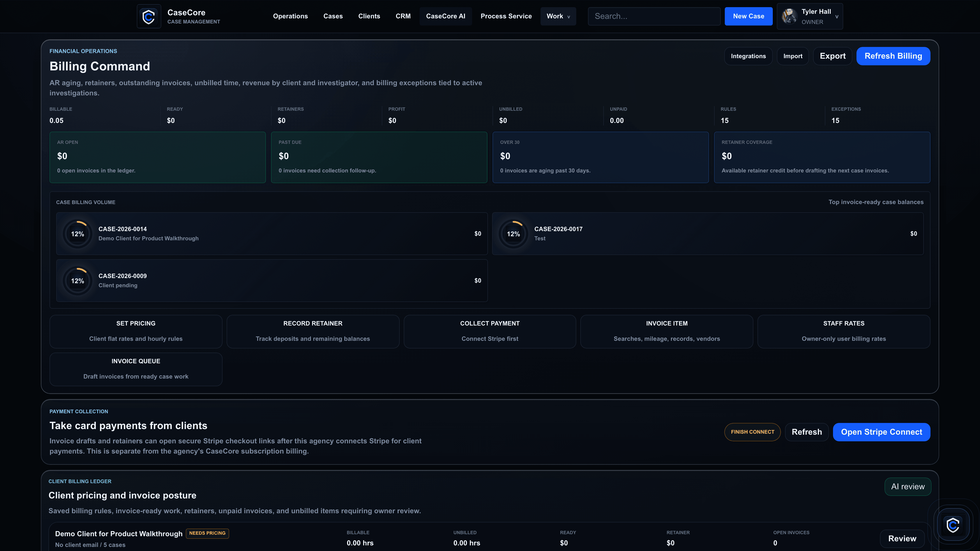Click the Unpaid 0.00 metric
980x551 pixels.
(x=618, y=115)
